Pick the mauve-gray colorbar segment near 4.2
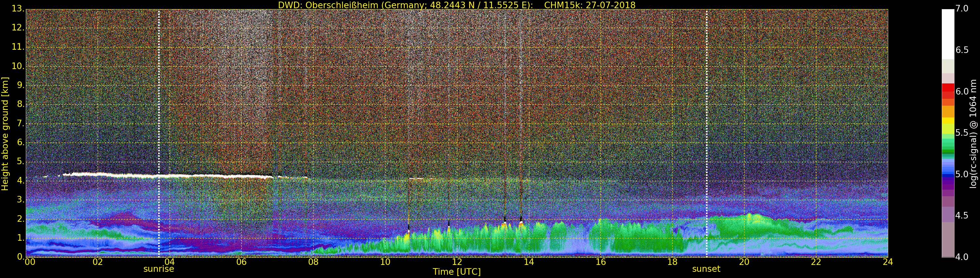 (x=948, y=240)
